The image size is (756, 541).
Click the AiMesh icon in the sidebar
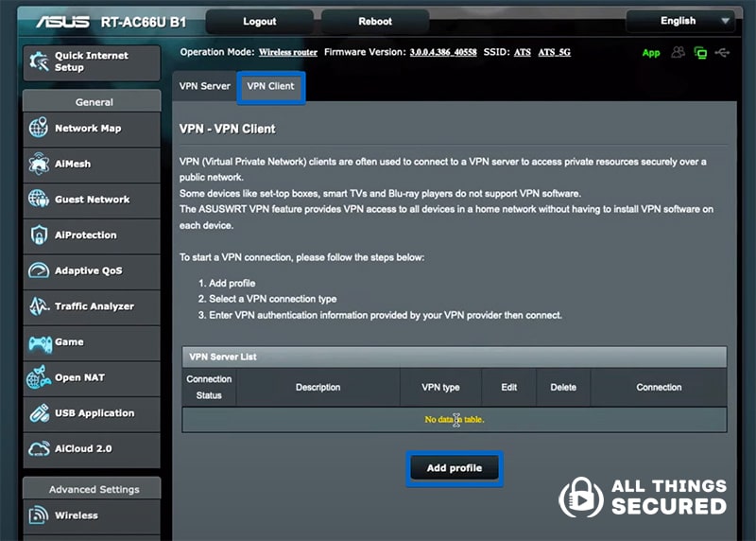(x=39, y=164)
